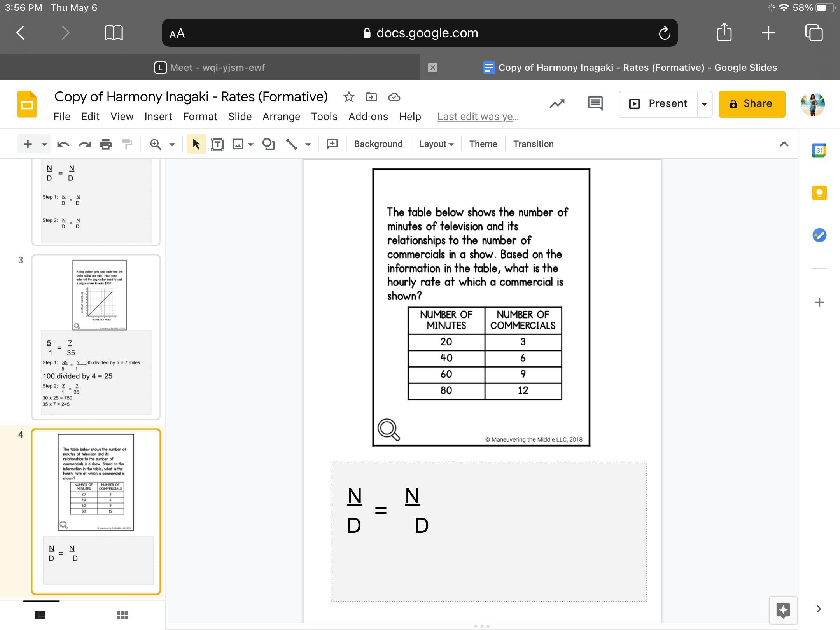
Task: Select the text box tool
Action: click(x=217, y=144)
